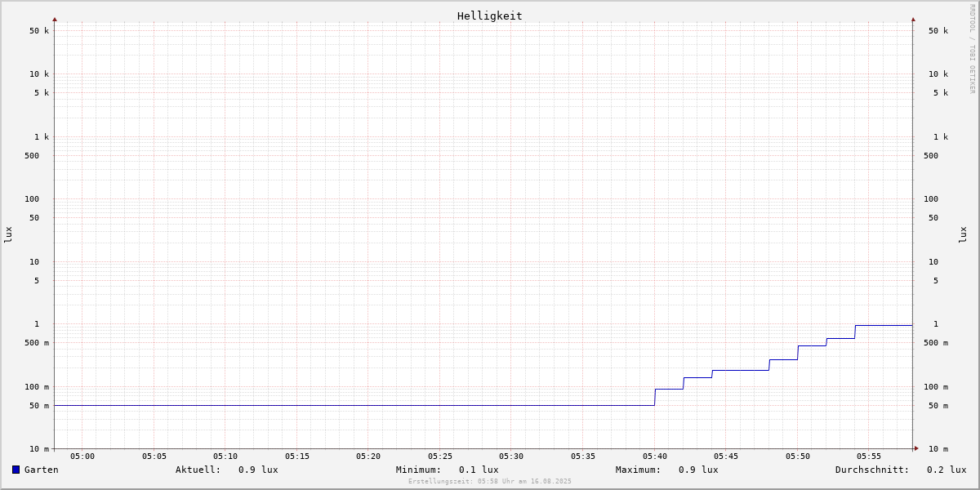The height and width of the screenshot is (490, 980).
Task: Click the Minimum 0.1 lux value
Action: click(x=479, y=470)
